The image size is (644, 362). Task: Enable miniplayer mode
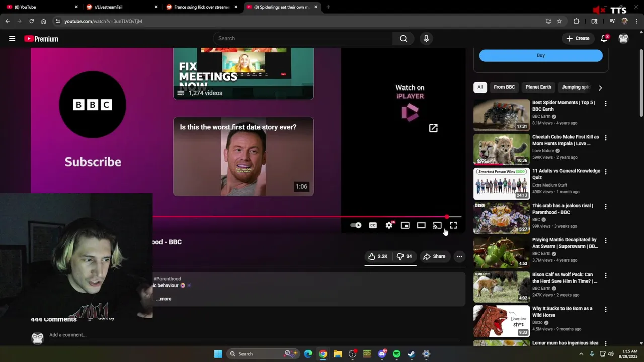tap(405, 225)
